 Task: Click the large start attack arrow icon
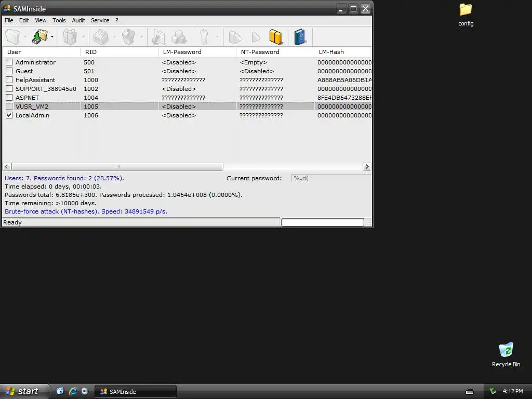pos(235,37)
